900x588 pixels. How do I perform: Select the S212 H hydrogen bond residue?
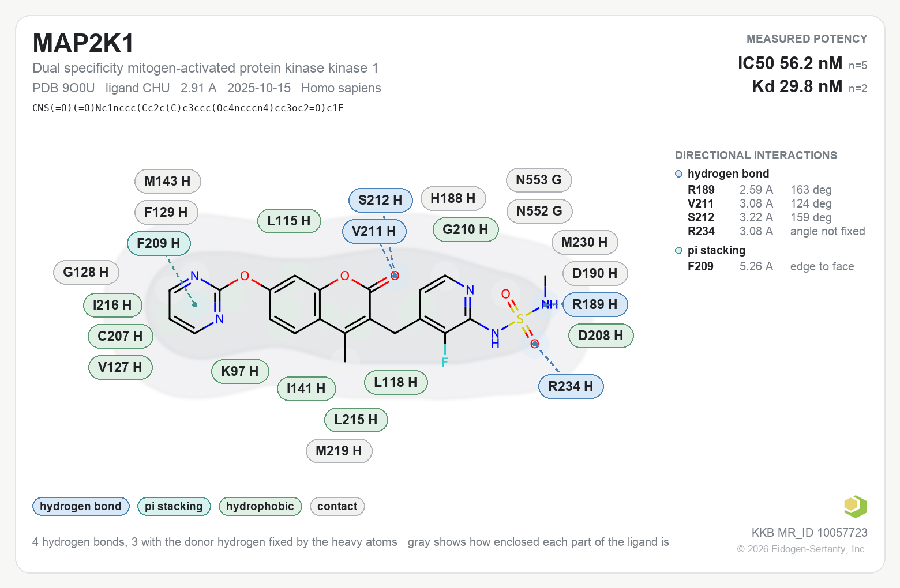coord(380,200)
